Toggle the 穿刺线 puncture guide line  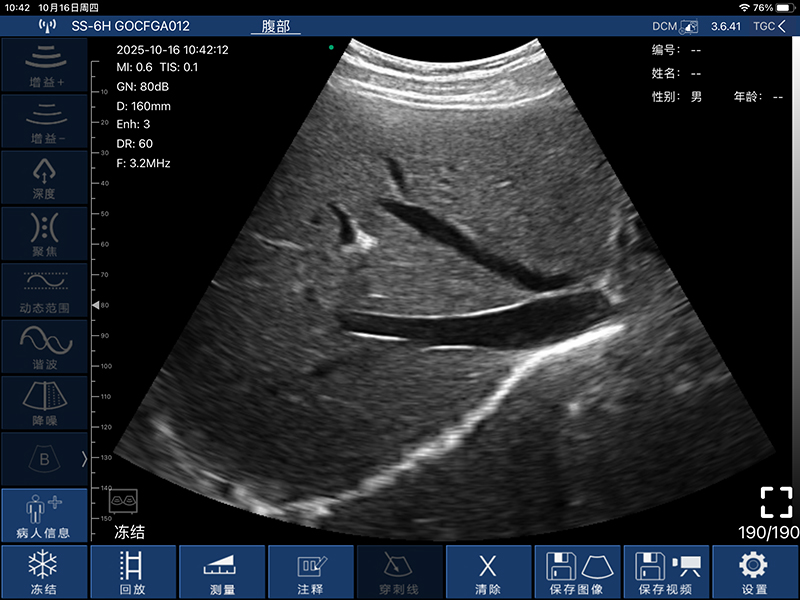(x=399, y=572)
